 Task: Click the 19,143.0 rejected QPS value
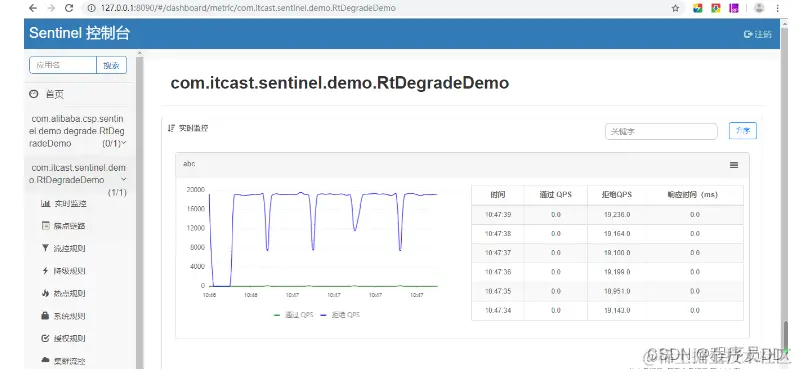point(617,310)
